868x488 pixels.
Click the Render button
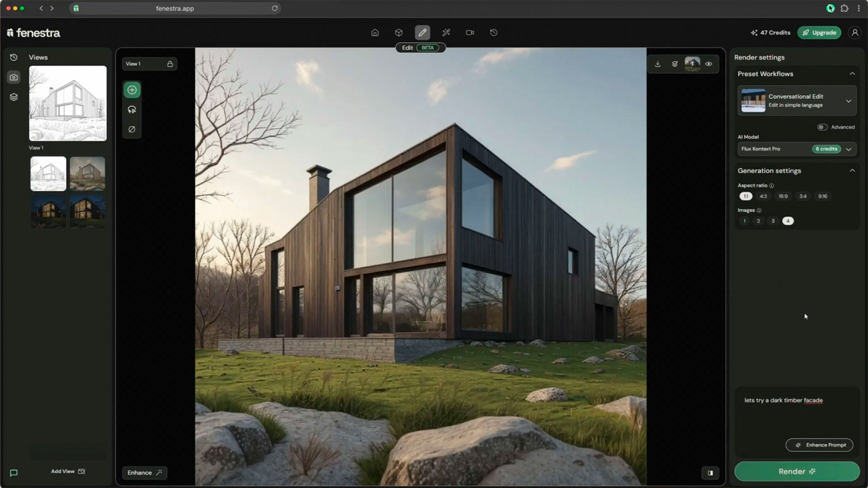pyautogui.click(x=797, y=471)
